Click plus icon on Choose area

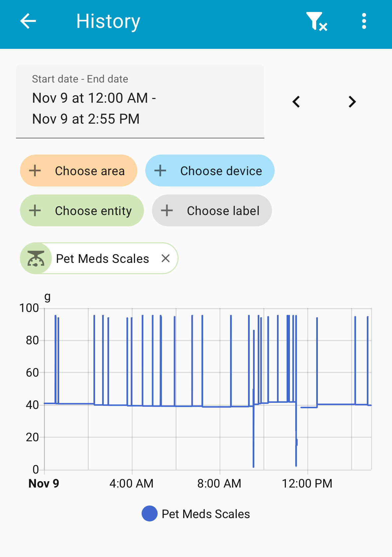pos(35,171)
